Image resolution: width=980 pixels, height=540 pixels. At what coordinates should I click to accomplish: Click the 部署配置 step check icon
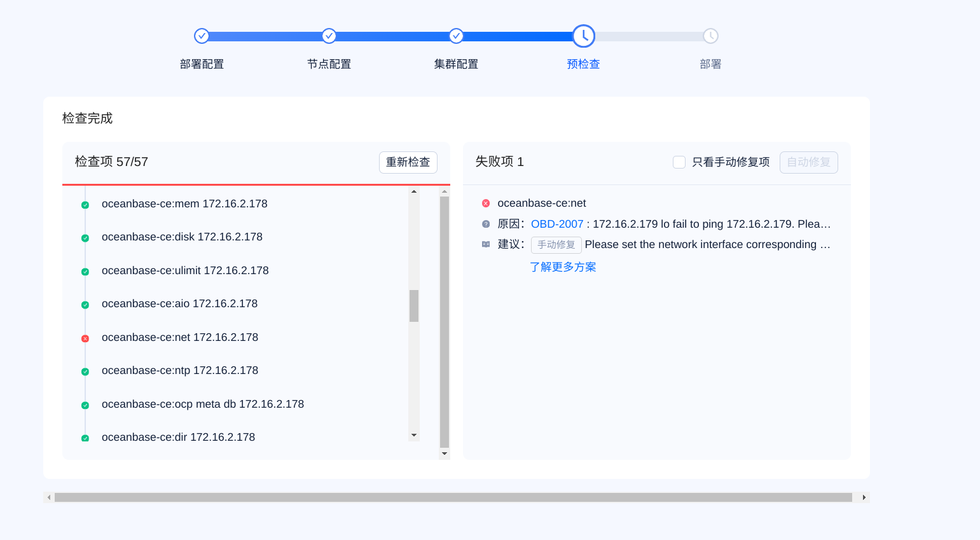[202, 36]
